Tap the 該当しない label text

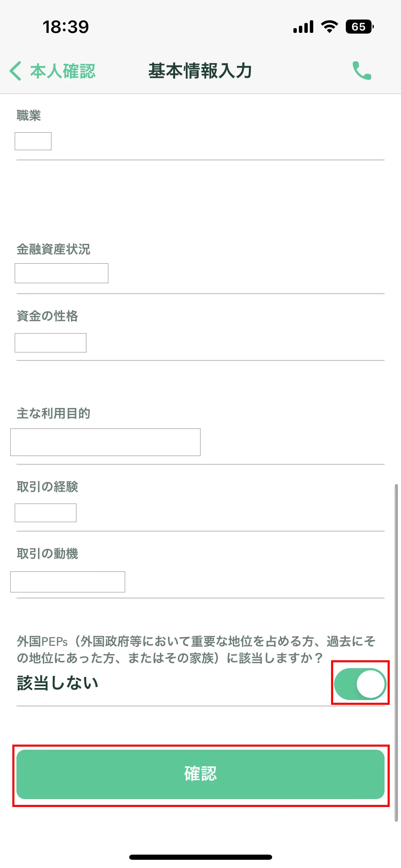(x=57, y=683)
